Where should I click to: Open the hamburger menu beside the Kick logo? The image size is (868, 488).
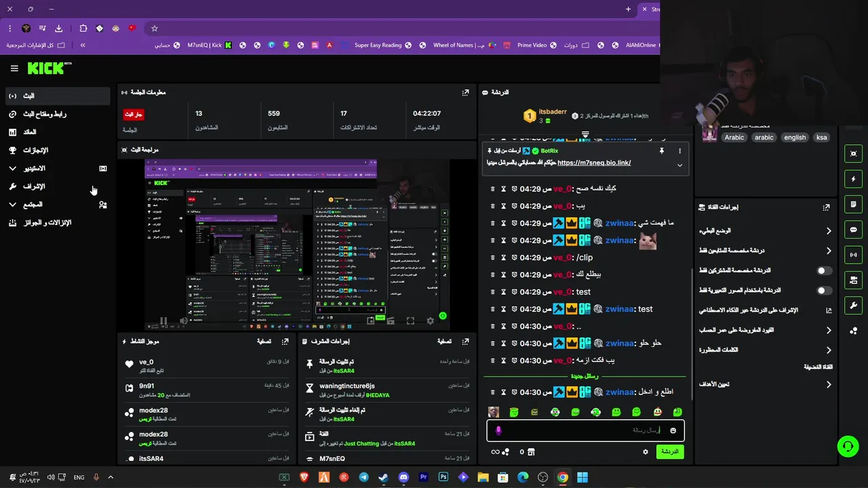14,68
